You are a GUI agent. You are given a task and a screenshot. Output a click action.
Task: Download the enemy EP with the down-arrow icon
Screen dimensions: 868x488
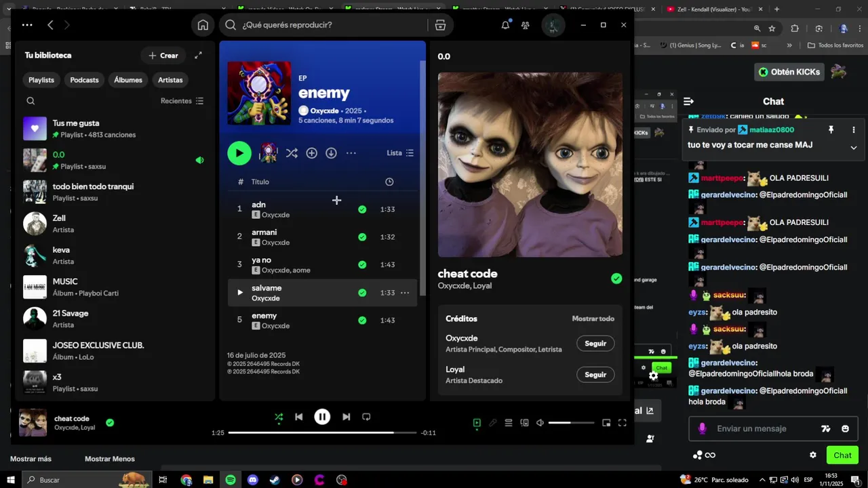pyautogui.click(x=331, y=153)
